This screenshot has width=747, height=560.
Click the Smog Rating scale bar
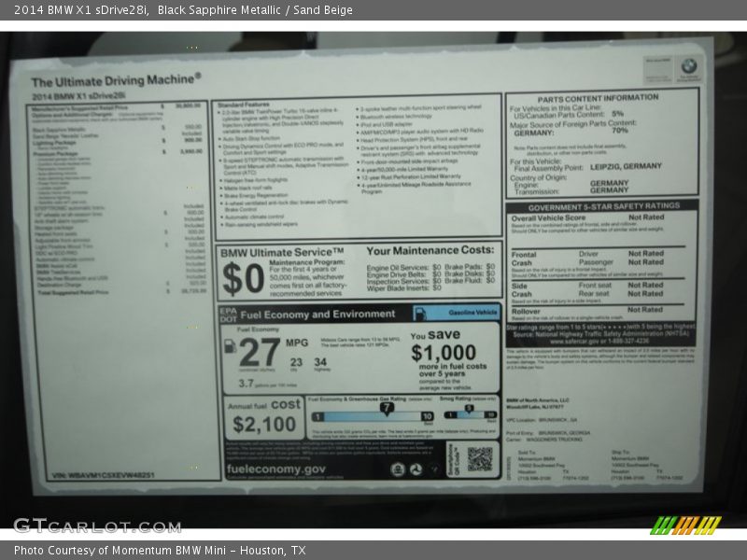click(468, 416)
